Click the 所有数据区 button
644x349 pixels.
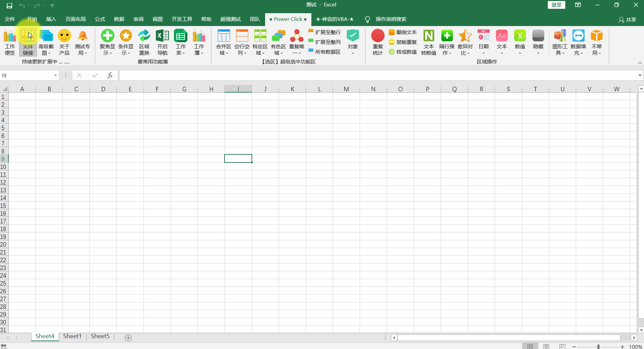[x=325, y=52]
